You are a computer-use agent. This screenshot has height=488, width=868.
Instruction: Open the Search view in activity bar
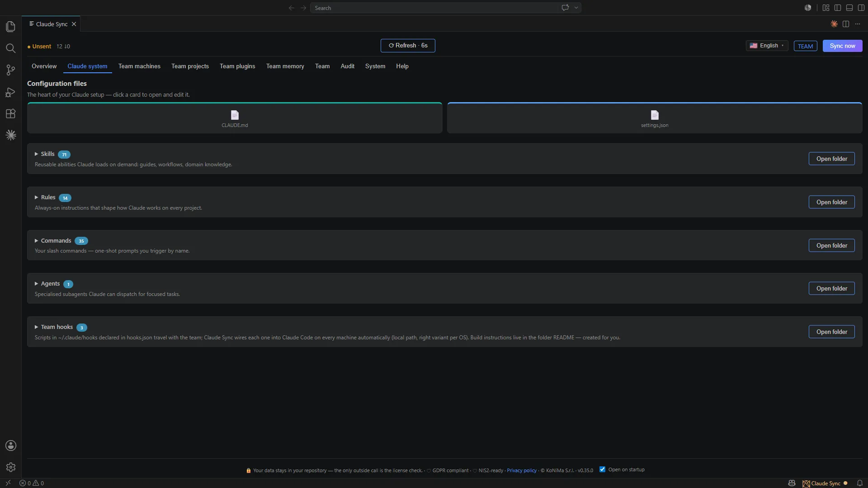[x=10, y=48]
